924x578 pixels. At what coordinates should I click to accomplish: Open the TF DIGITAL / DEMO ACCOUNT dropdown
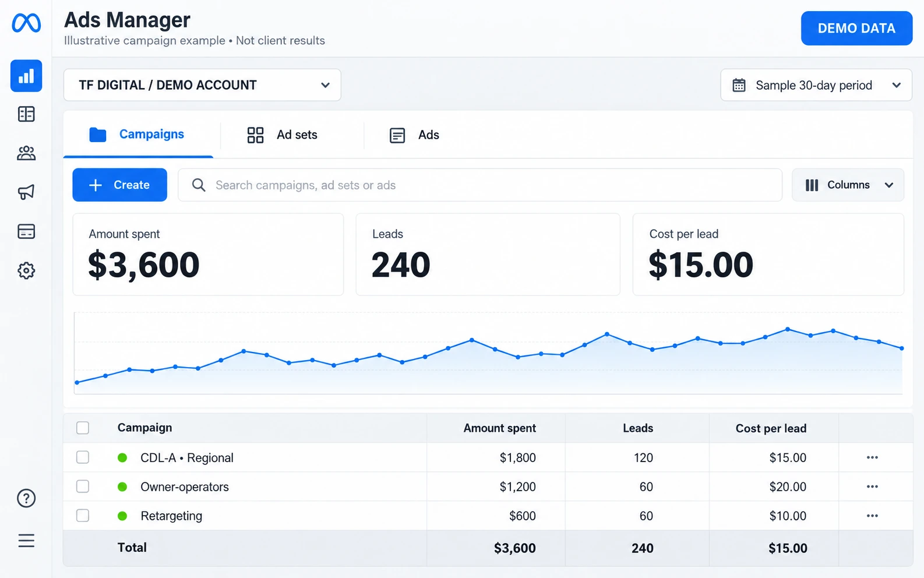[202, 85]
